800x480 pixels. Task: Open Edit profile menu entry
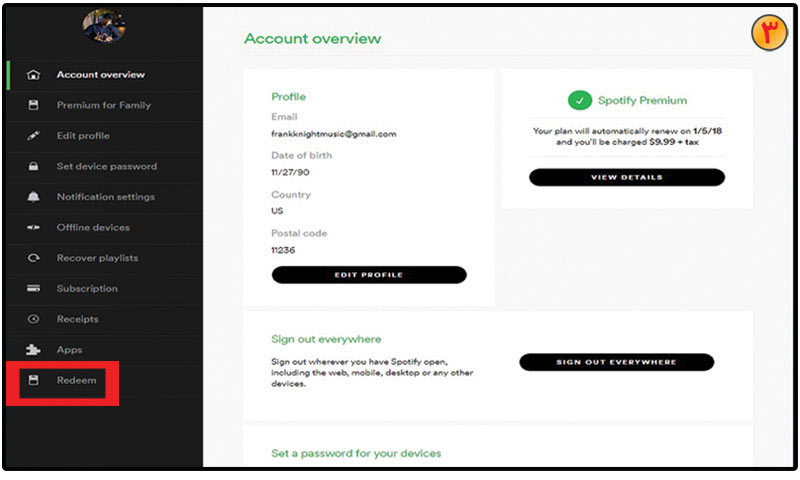coord(106,136)
